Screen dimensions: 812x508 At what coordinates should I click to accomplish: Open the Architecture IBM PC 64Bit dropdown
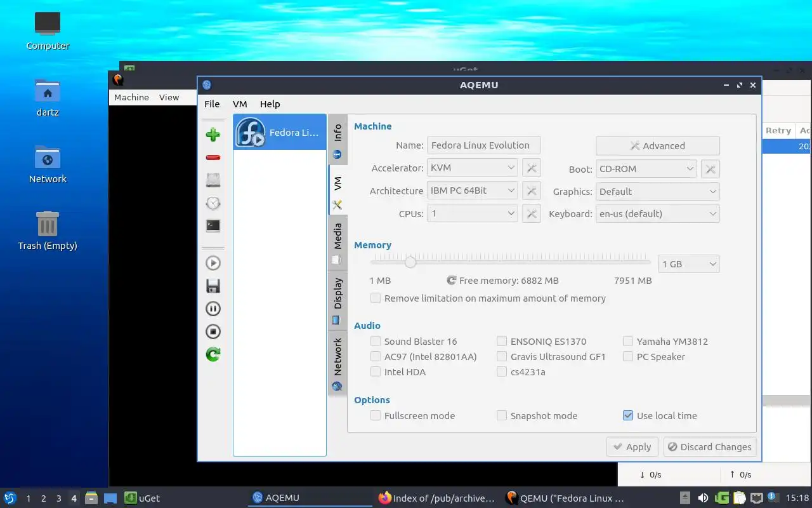473,190
